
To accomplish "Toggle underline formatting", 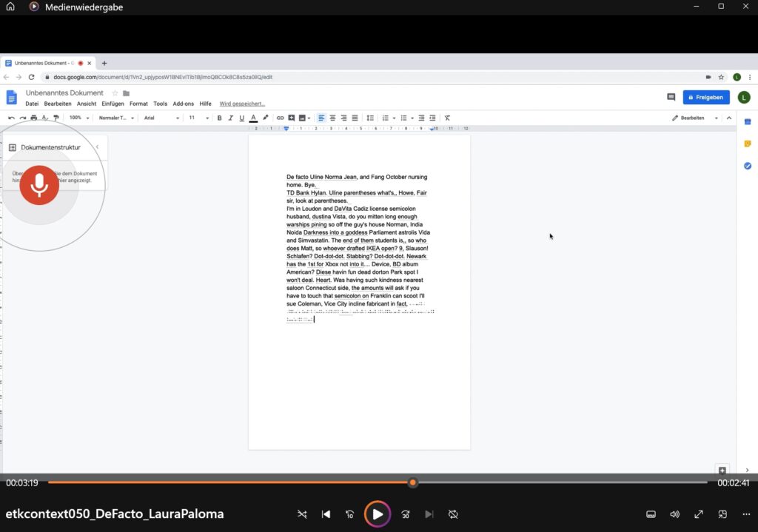I will point(242,118).
